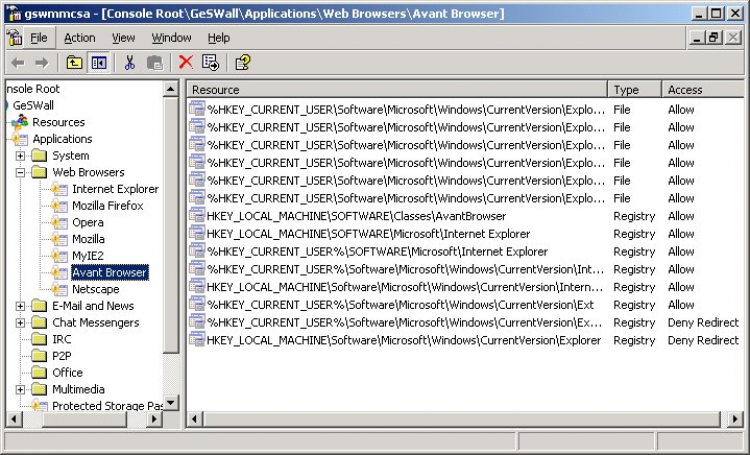Click the P2P folder icon

click(x=39, y=356)
